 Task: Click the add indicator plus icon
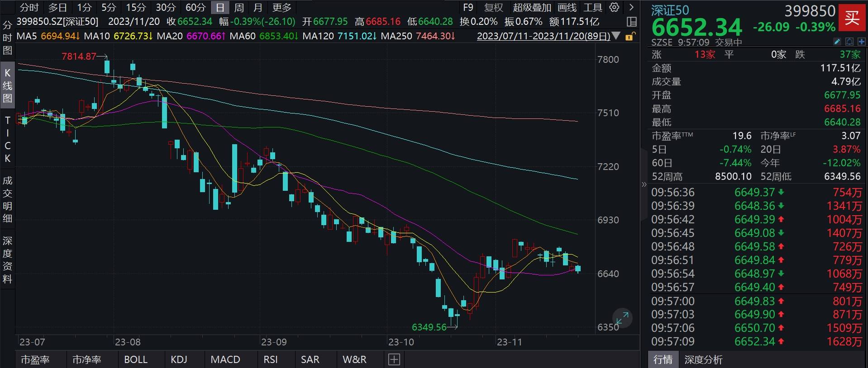point(394,359)
